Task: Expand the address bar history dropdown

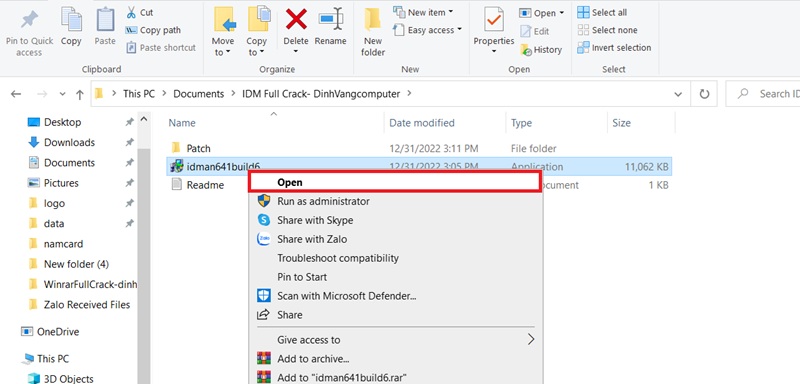Action: 678,94
